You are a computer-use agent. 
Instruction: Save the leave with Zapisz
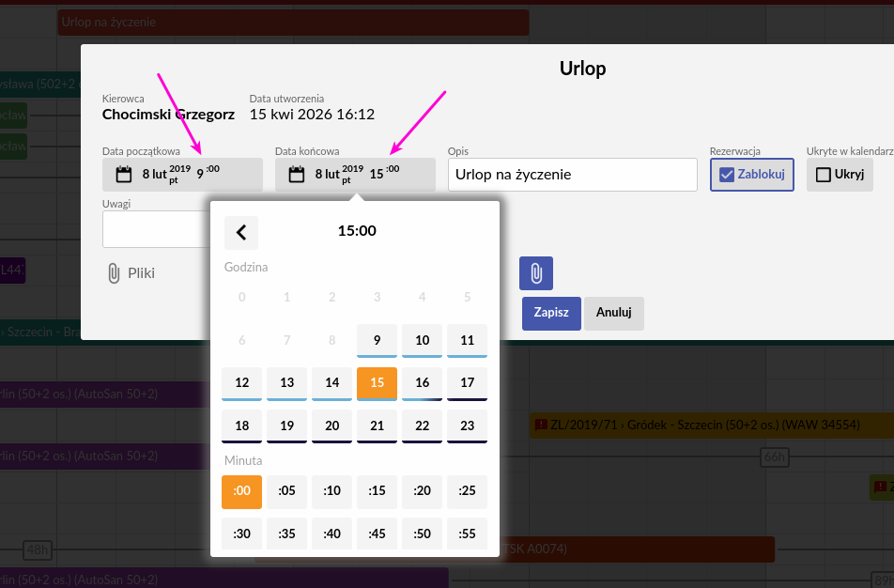click(551, 313)
